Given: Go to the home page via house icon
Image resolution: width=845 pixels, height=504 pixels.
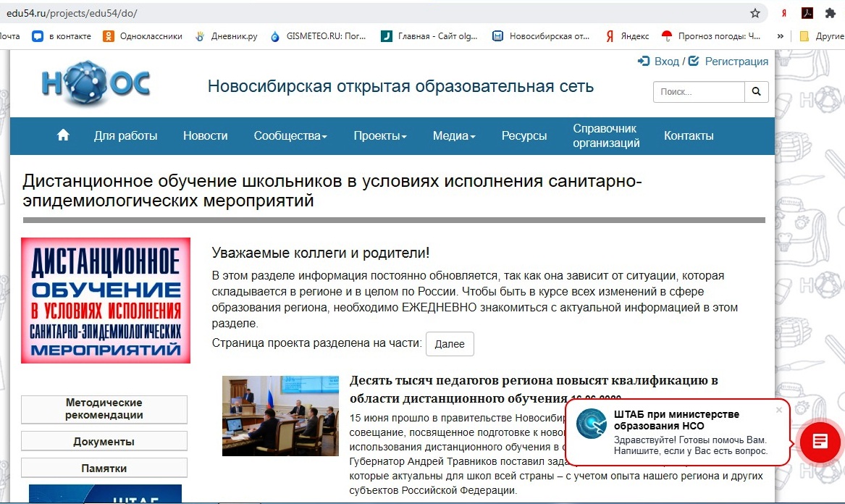Looking at the screenshot, I should pyautogui.click(x=63, y=135).
